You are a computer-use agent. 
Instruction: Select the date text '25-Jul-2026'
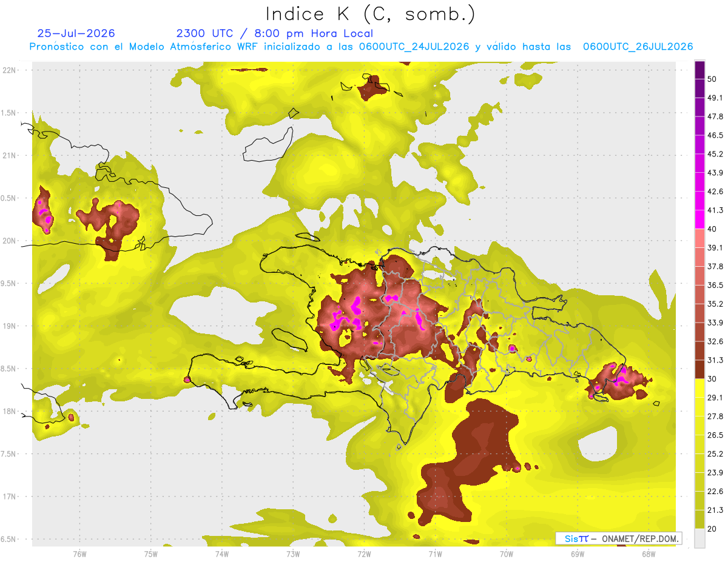(76, 33)
